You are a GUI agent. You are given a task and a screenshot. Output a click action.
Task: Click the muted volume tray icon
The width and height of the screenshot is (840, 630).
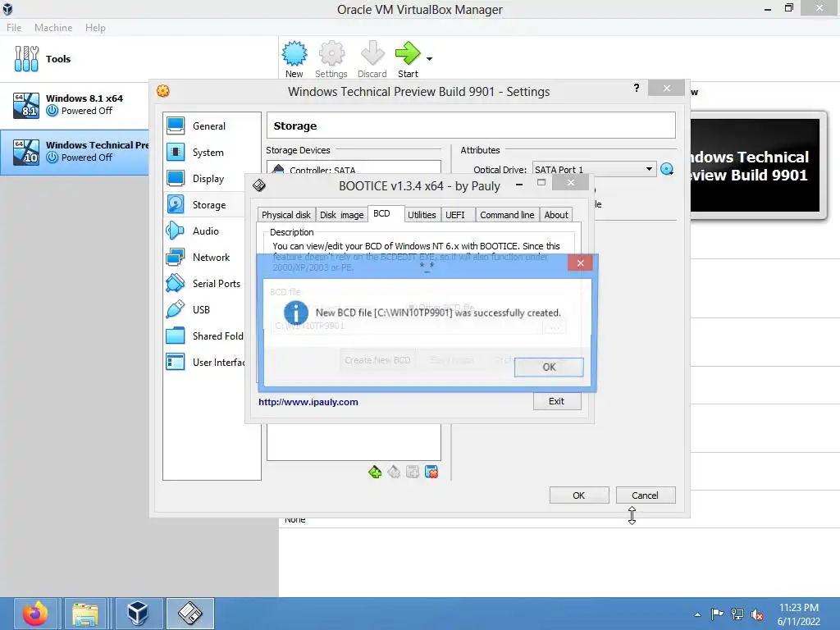[757, 614]
